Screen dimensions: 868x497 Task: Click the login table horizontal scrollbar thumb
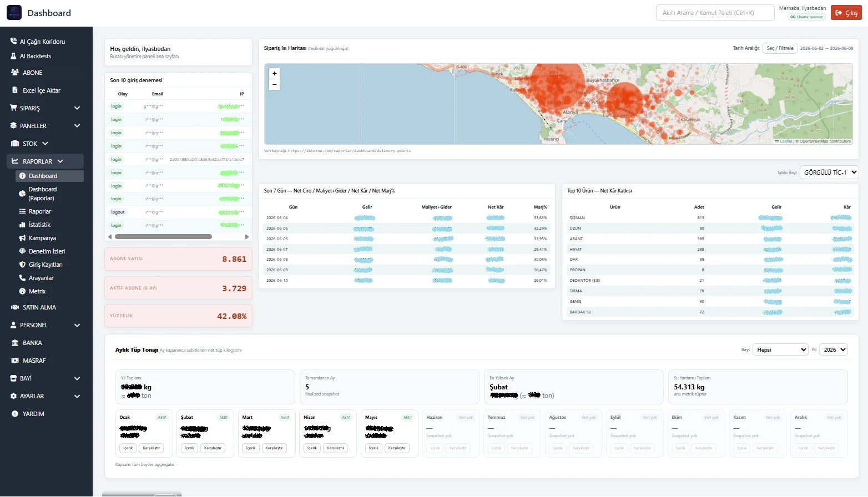163,236
